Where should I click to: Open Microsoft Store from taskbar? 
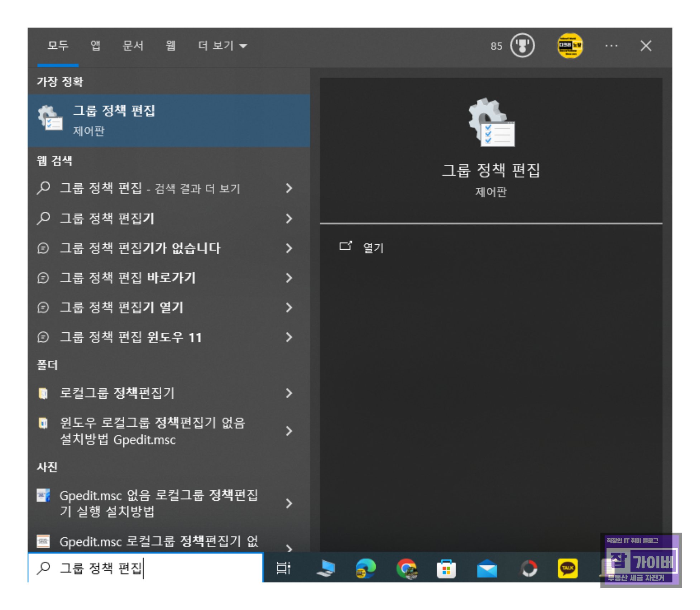[x=446, y=568]
